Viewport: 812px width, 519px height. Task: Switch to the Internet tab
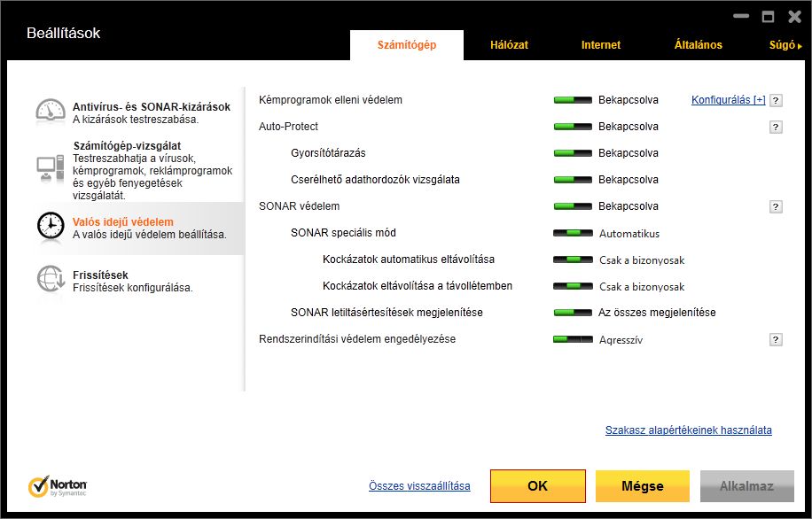(x=601, y=45)
